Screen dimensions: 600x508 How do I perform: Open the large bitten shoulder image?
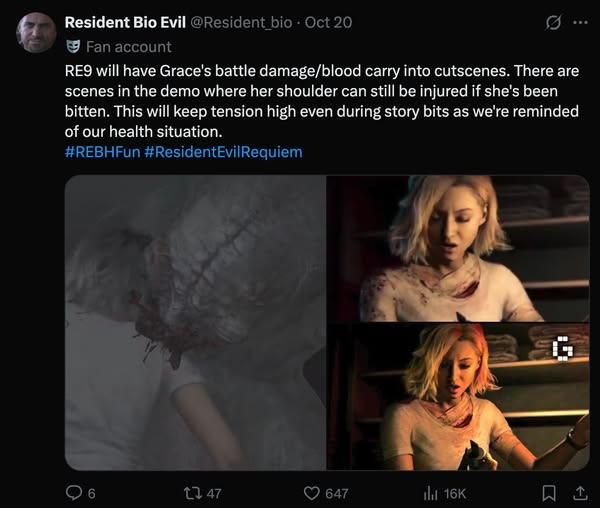click(x=195, y=323)
